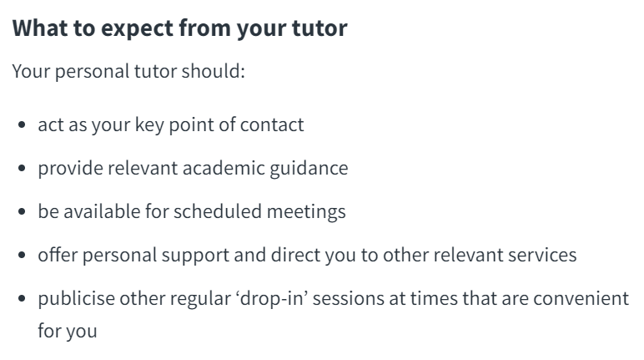Click the bullet dot before 'offer personal support'
Image resolution: width=644 pixels, height=360 pixels.
tap(23, 255)
